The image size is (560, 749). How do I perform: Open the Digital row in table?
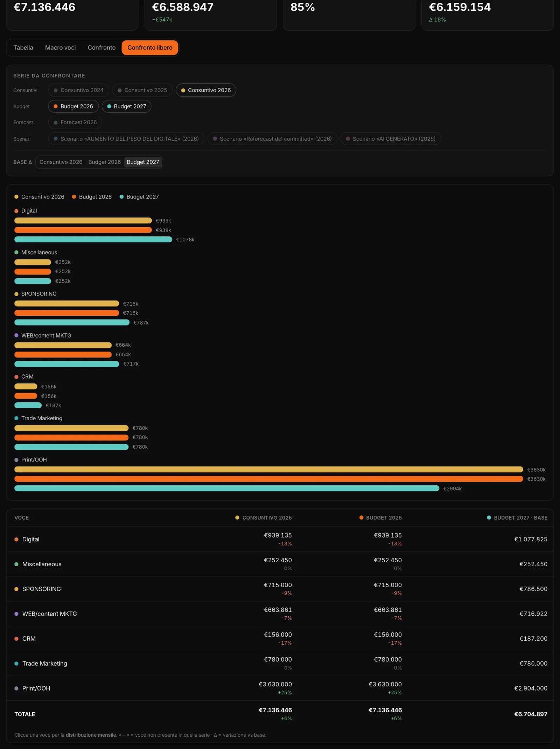point(280,539)
